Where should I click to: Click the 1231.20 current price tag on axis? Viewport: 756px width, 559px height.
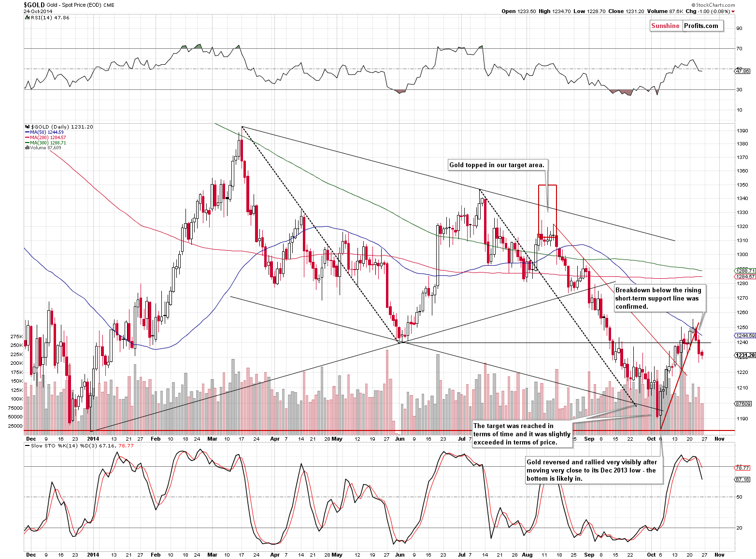click(x=745, y=356)
